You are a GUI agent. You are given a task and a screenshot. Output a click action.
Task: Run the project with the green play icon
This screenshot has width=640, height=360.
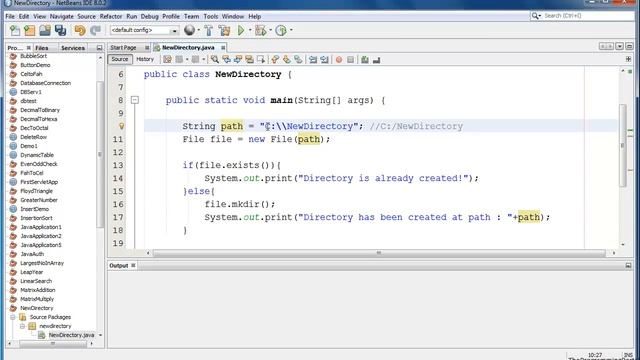tap(241, 30)
